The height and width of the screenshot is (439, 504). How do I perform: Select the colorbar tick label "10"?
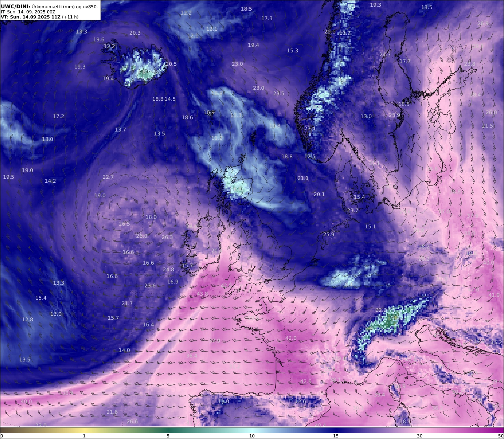tap(252, 436)
